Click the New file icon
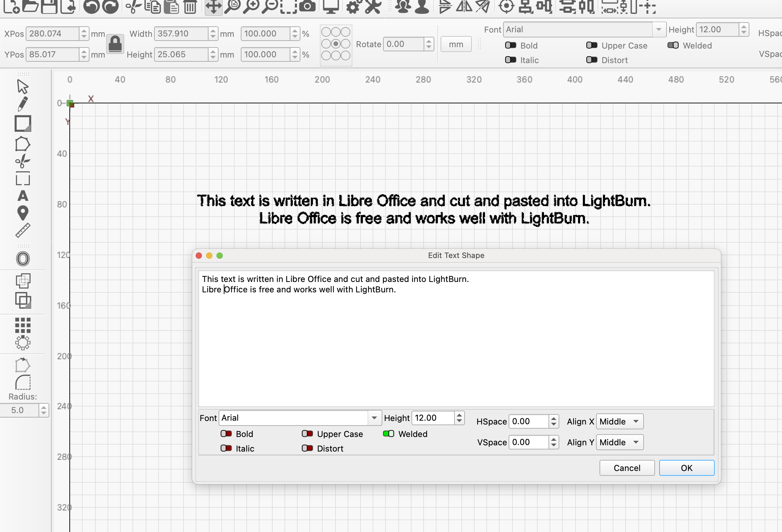This screenshot has height=532, width=782. [x=12, y=6]
